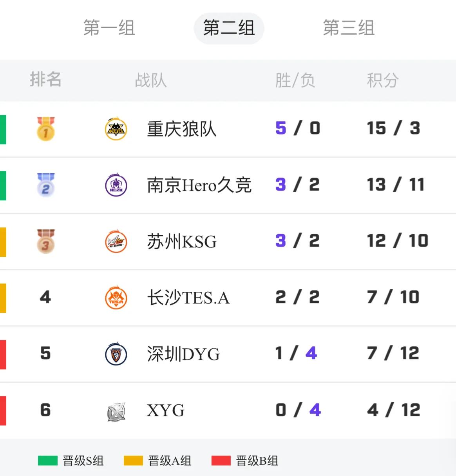Click the 积分 column header

click(x=382, y=80)
